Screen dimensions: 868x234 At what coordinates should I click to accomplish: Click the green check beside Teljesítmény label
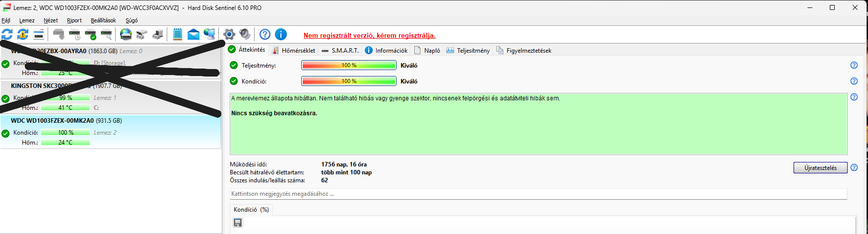[x=234, y=65]
